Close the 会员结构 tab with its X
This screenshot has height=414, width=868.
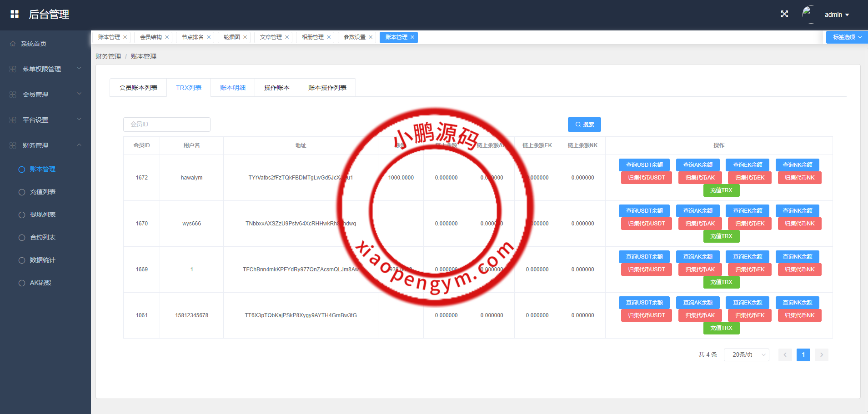click(x=167, y=37)
